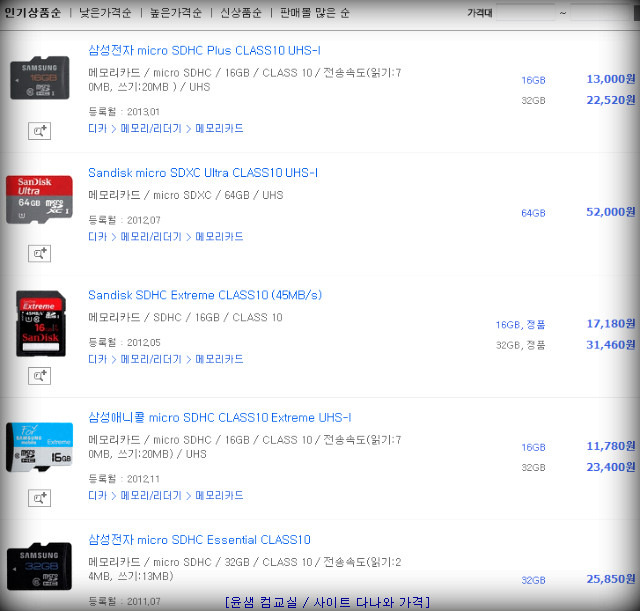Click 등록월 : 2013.01 text
This screenshot has height=611, width=640.
(x=124, y=111)
